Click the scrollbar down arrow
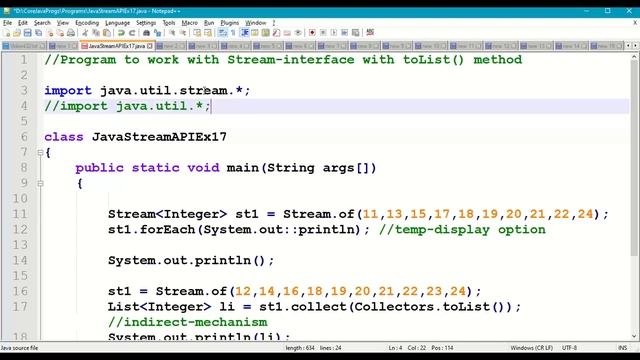 pos(634,337)
